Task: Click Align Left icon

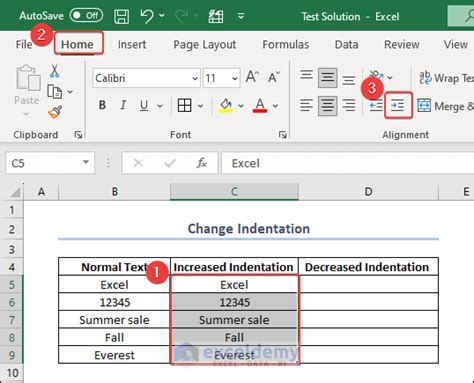Action: point(306,106)
